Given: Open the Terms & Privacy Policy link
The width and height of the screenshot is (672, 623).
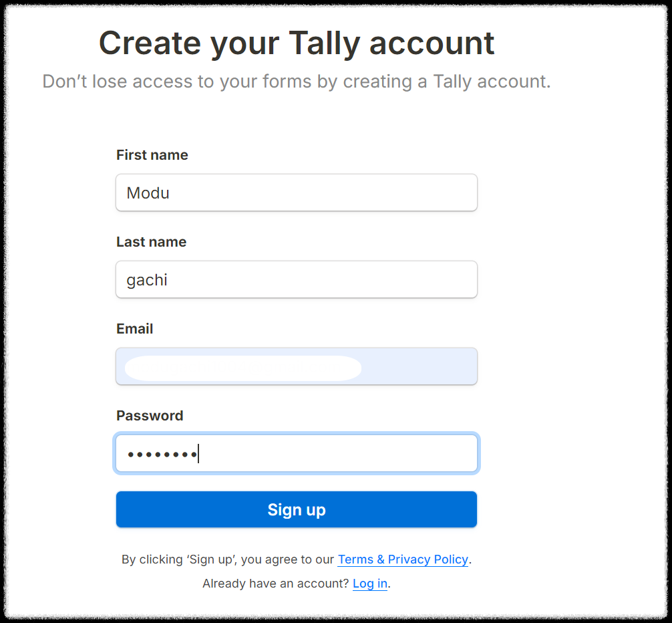Looking at the screenshot, I should click(x=403, y=559).
